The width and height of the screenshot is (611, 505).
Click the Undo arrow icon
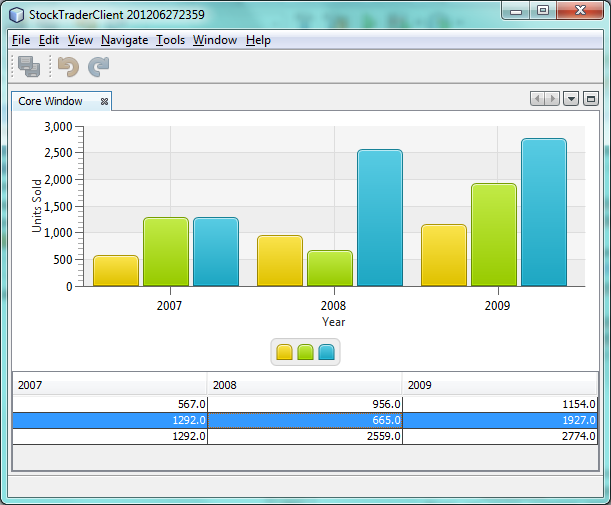68,67
